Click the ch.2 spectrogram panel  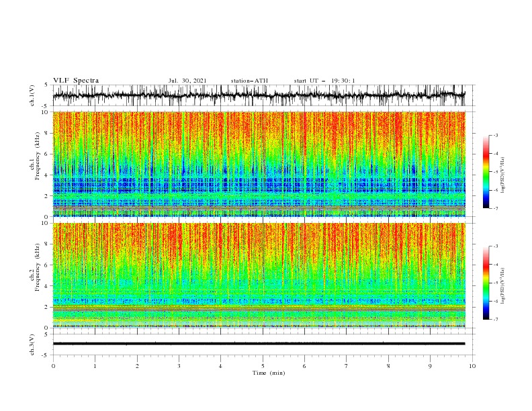[x=259, y=275]
